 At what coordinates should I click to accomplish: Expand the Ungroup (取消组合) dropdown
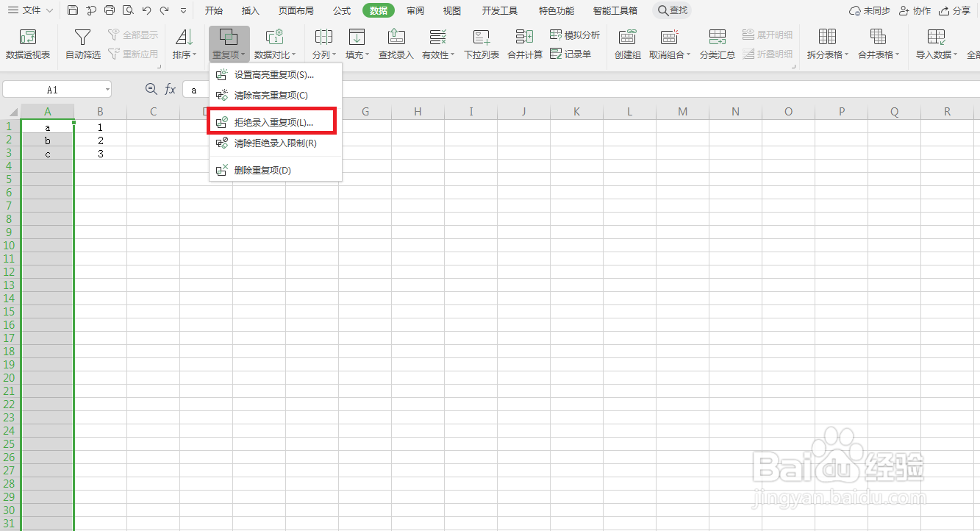[689, 55]
